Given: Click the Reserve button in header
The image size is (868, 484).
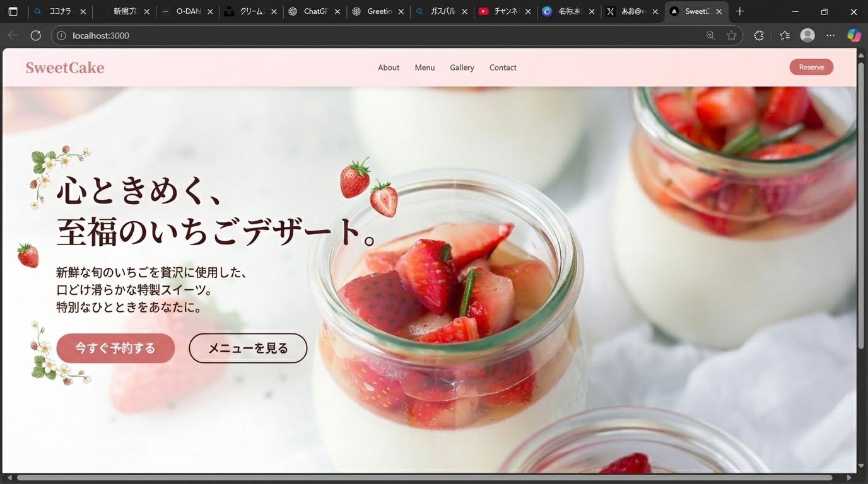Looking at the screenshot, I should click(811, 67).
